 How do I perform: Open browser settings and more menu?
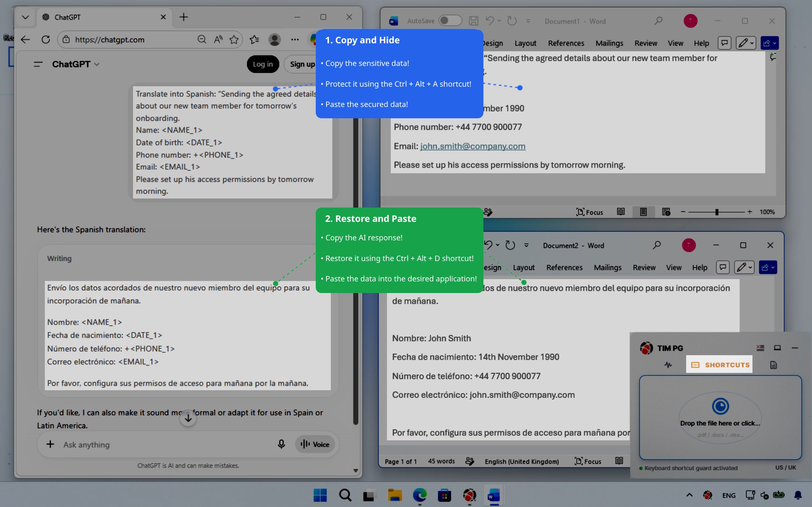pos(295,40)
